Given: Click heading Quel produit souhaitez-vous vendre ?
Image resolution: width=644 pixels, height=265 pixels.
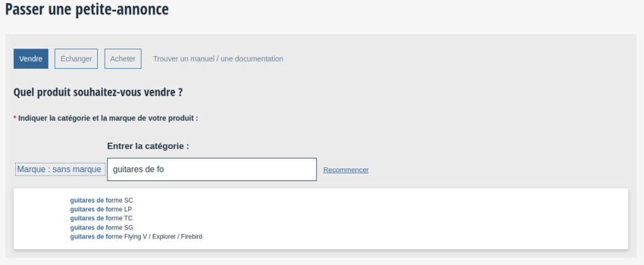Looking at the screenshot, I should coord(98,92).
